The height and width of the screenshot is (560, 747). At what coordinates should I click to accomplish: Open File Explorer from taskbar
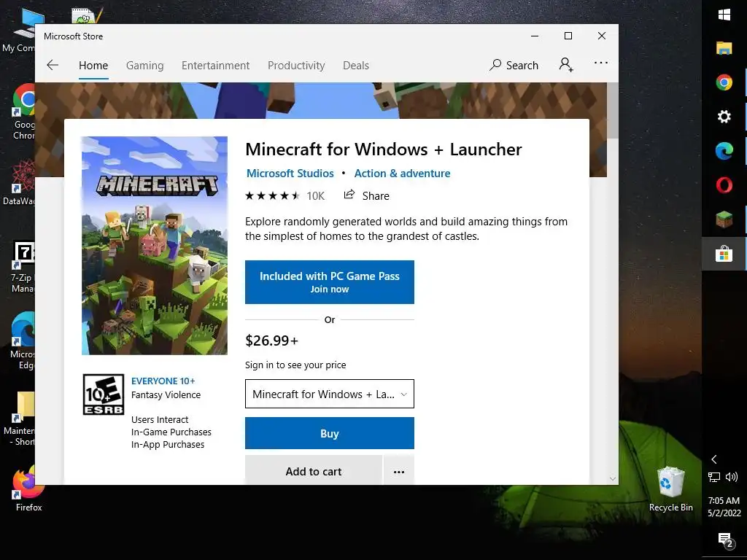[x=724, y=48]
